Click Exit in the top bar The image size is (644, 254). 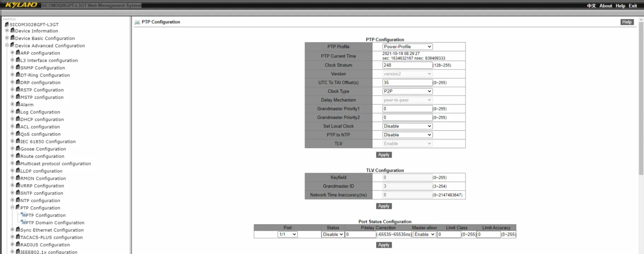(633, 6)
